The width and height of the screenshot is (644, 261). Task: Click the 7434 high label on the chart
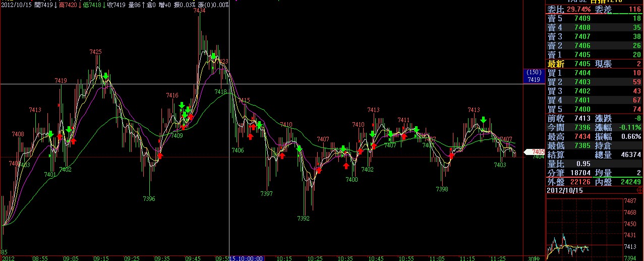click(x=199, y=10)
